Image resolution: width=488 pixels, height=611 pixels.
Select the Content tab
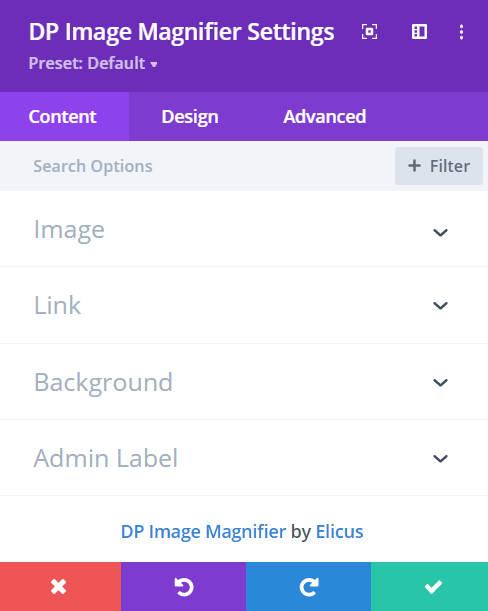[62, 117]
